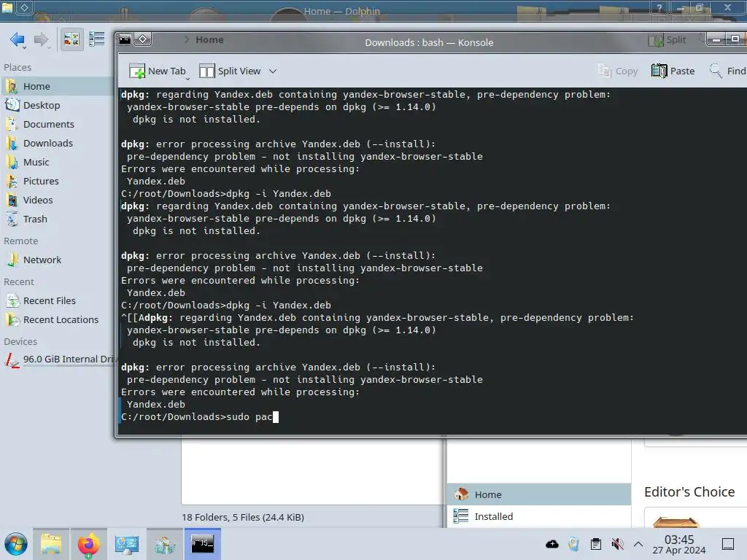This screenshot has height=560, width=747.
Task: Expand the Split View dropdown chevron
Action: [273, 71]
